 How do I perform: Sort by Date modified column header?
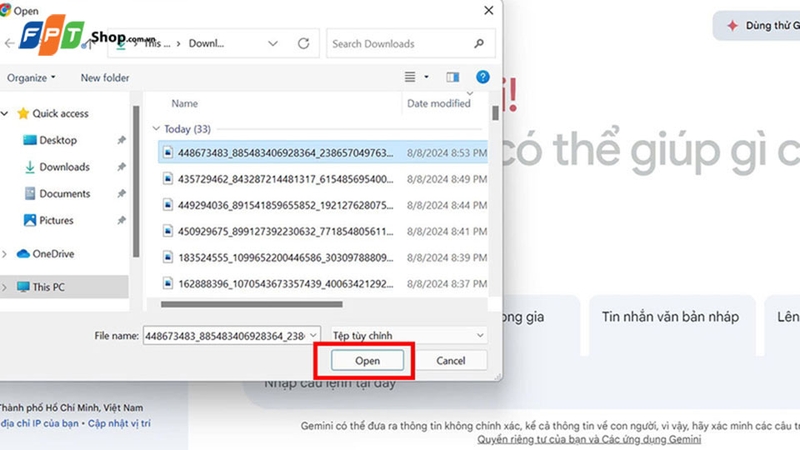tap(439, 104)
